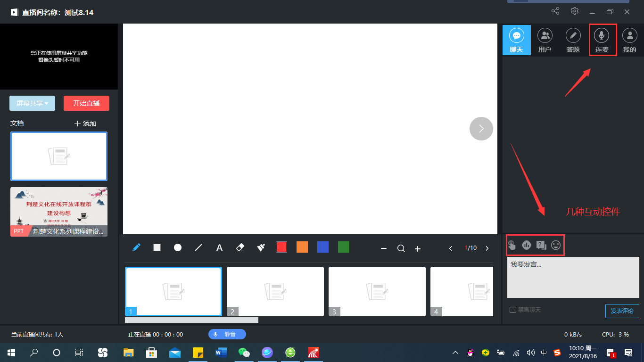Click the 当前直播间共有: 1人 status text

37,335
